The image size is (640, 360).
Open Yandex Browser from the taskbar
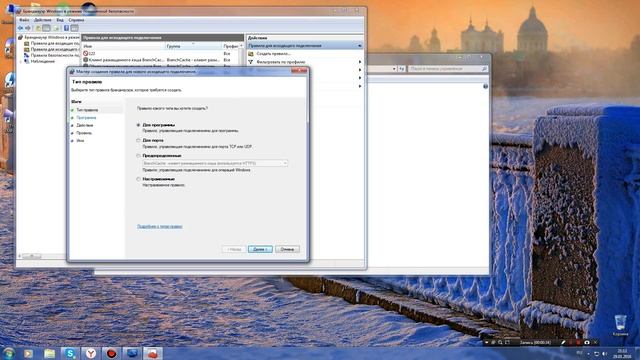pos(91,353)
